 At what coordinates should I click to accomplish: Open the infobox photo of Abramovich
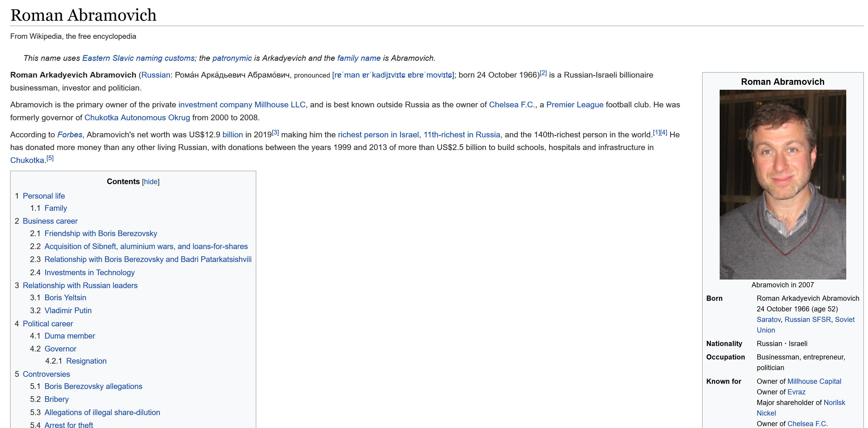tap(783, 185)
